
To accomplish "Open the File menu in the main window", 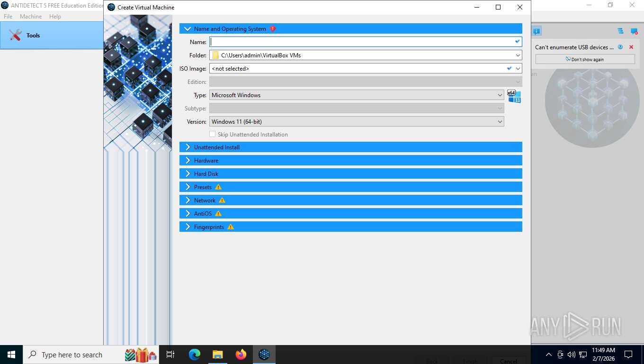I will coord(8,16).
